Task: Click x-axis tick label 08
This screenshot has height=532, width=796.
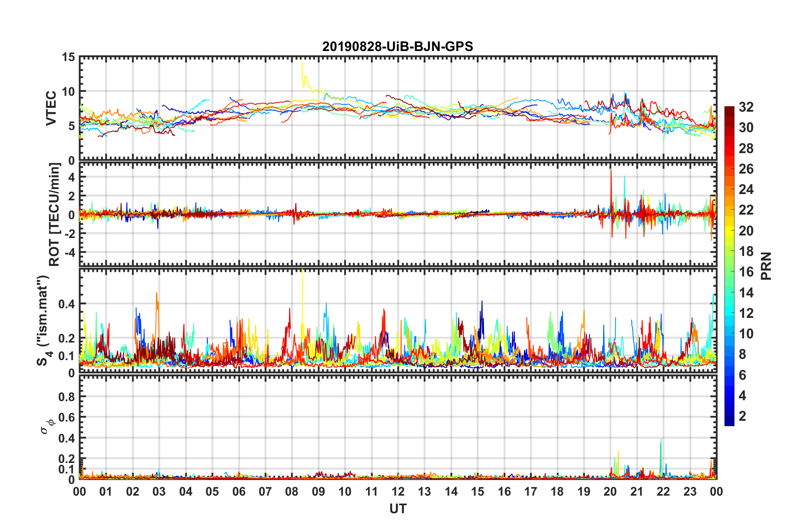Action: click(x=292, y=491)
